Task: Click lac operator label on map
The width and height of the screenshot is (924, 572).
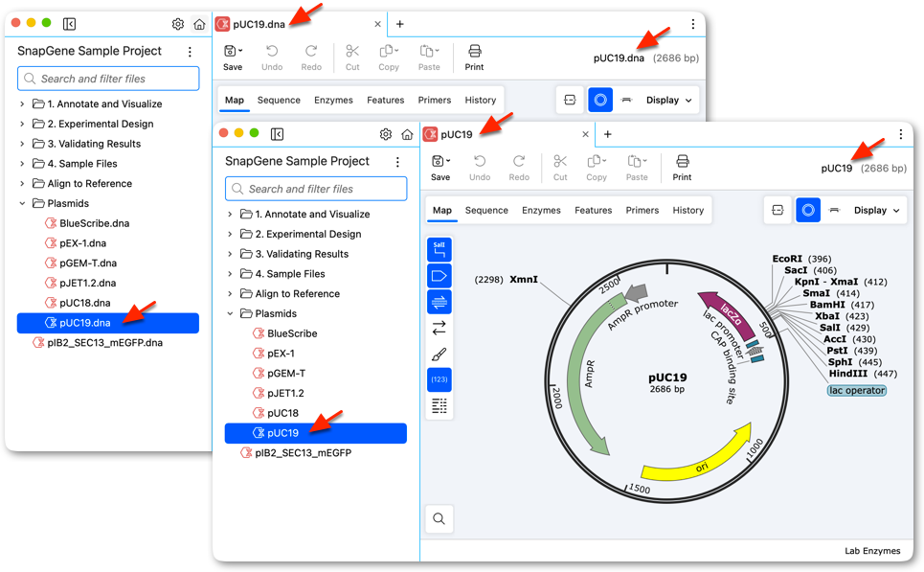Action: pos(857,390)
